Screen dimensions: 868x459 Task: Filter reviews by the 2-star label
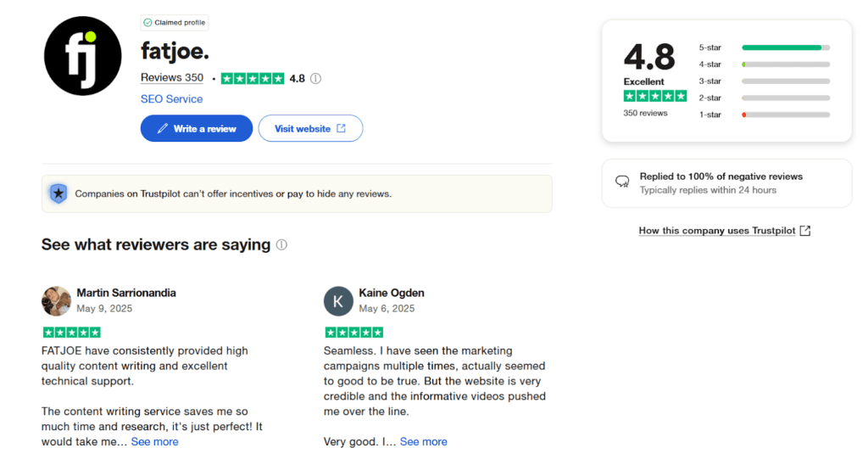click(709, 98)
